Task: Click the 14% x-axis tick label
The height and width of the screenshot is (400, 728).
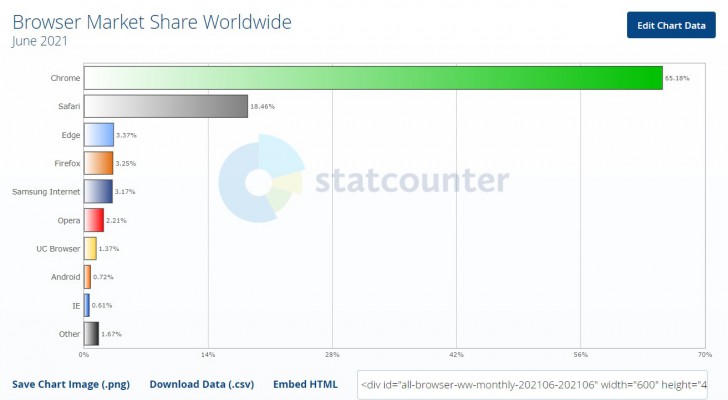Action: click(208, 355)
